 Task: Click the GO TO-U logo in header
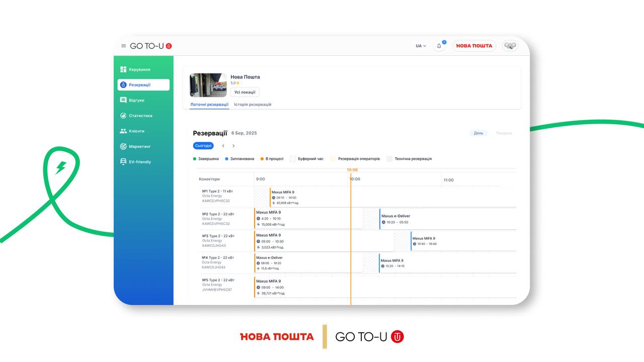(151, 46)
